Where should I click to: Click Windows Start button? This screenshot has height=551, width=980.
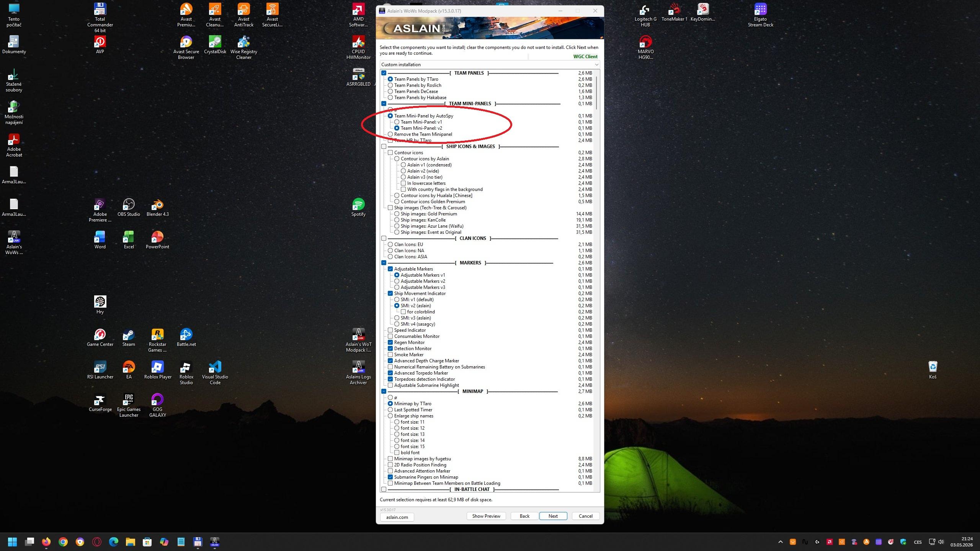(x=13, y=542)
